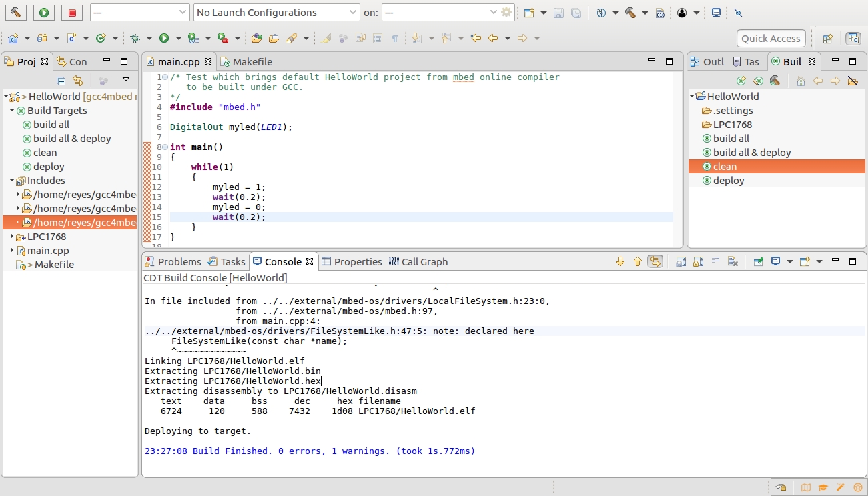Toggle Link with Editor in Project Explorer

click(78, 81)
